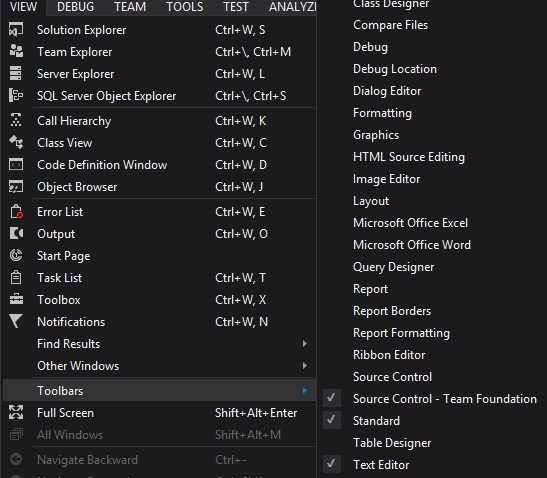Screen dimensions: 547x478
Task: Uncheck the Standard toolbar checkmark
Action: coord(331,420)
